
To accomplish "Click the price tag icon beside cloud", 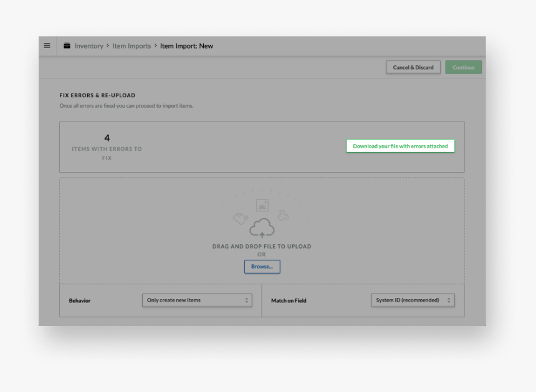I will coord(241,219).
